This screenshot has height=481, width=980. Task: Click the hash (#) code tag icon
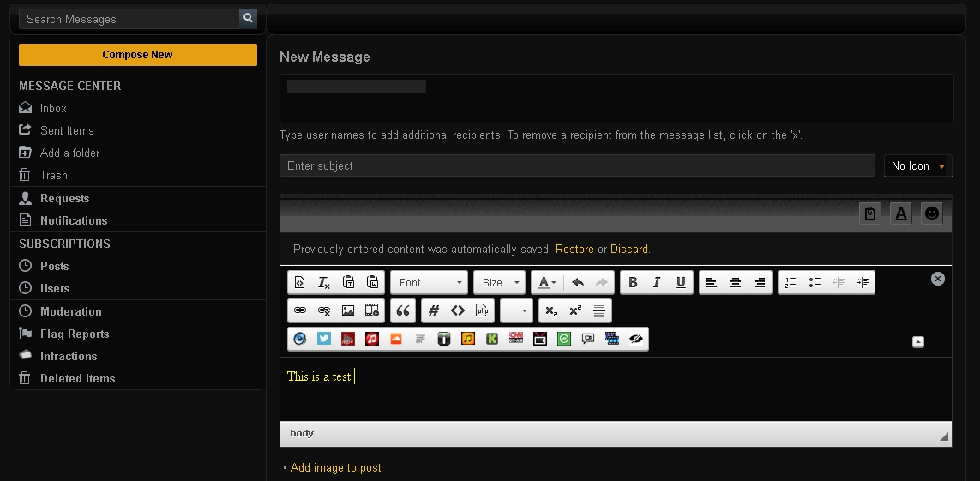[x=434, y=310]
